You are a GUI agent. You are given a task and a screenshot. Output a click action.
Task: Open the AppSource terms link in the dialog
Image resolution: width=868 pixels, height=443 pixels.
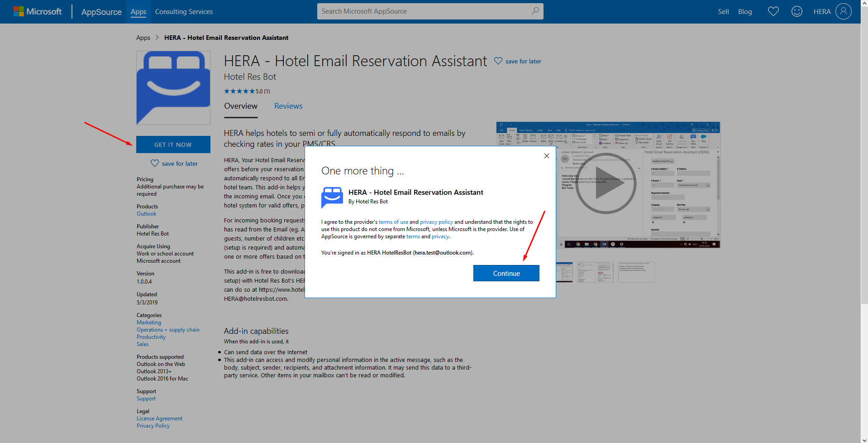tap(413, 236)
